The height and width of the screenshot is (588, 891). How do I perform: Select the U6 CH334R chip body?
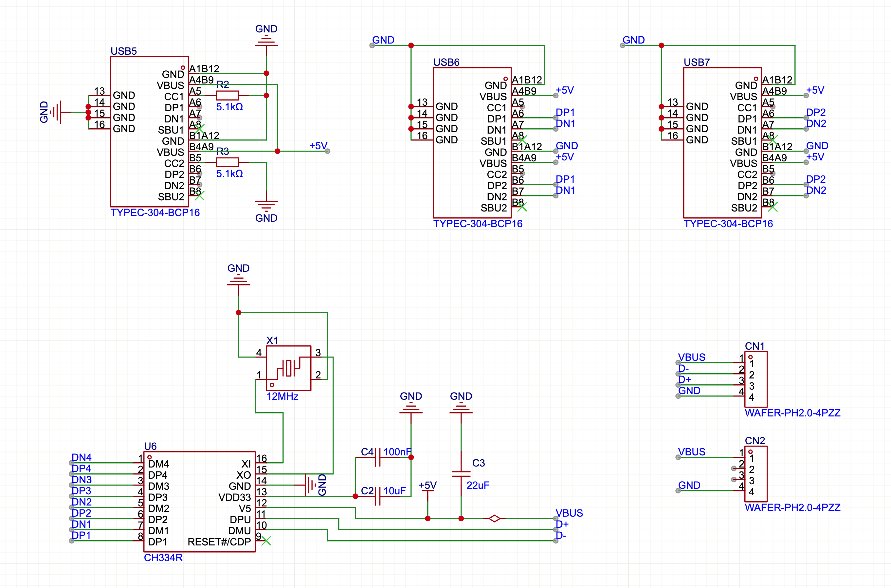pyautogui.click(x=199, y=502)
